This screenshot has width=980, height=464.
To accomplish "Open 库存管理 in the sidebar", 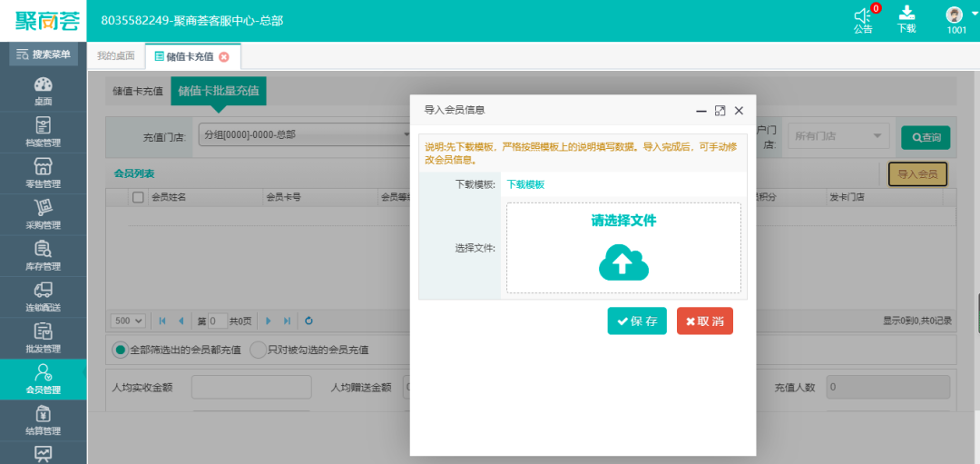I will [43, 255].
